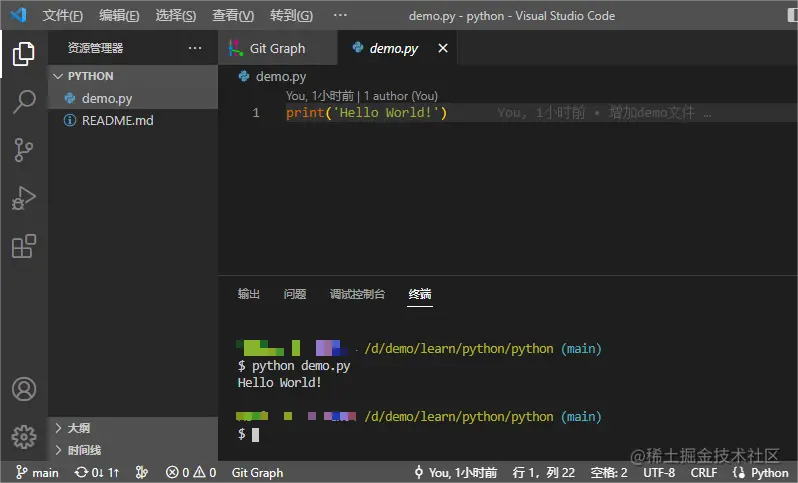
Task: Change indentation via 空格: 2
Action: 609,473
